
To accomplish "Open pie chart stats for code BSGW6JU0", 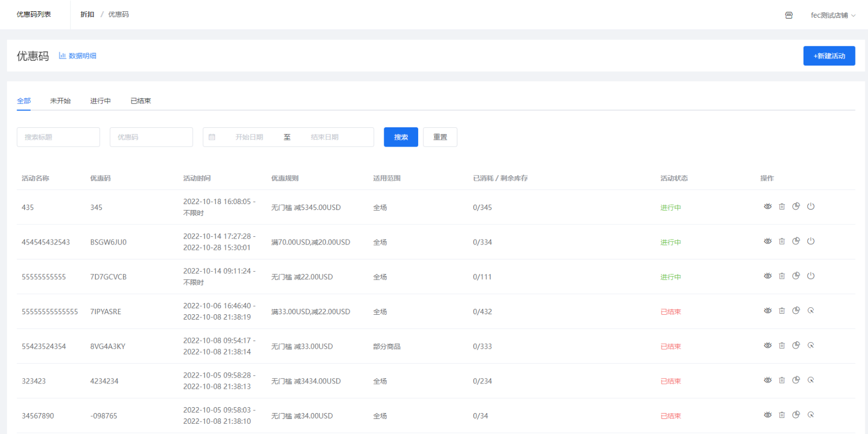I will coord(796,242).
